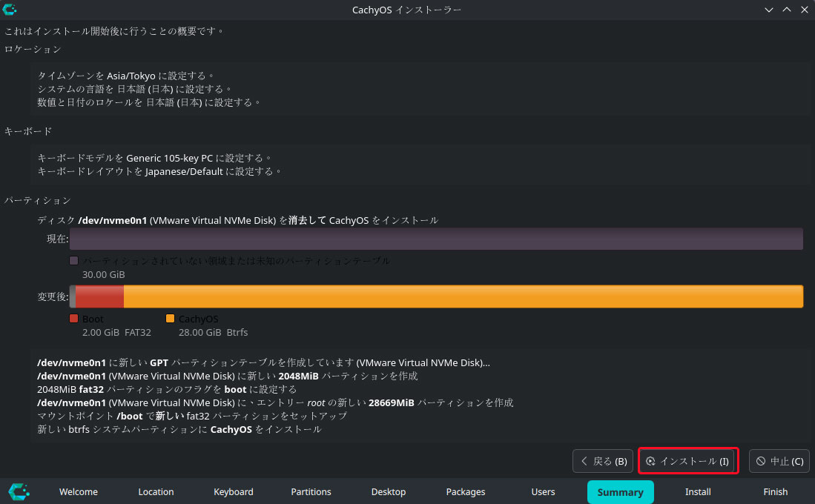Click the orange CachyOS partition color swatch
This screenshot has width=815, height=504.
point(170,319)
